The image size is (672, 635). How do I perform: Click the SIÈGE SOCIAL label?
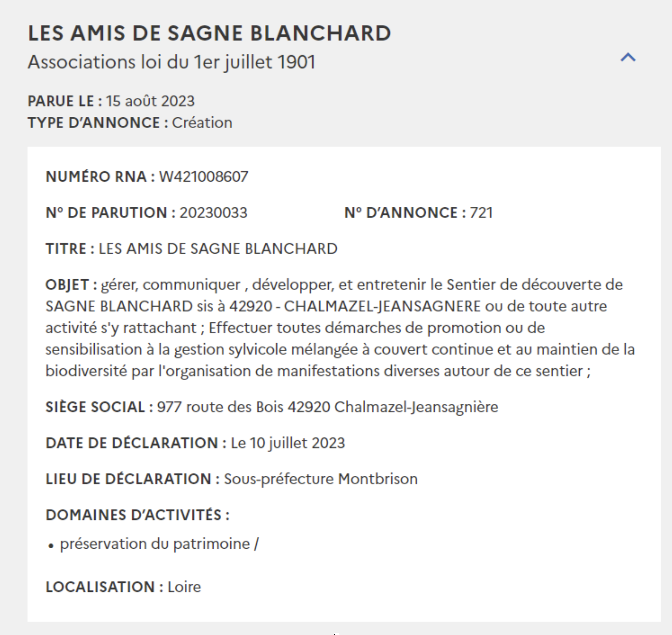click(99, 407)
